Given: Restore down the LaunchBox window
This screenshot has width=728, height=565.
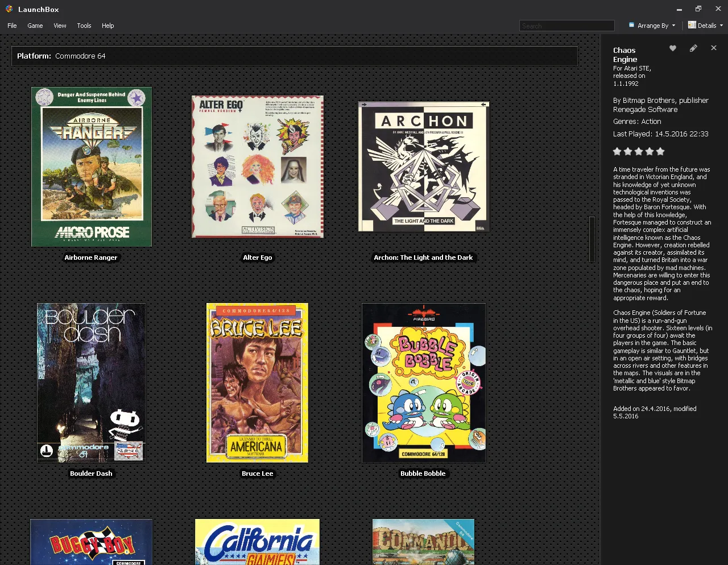Looking at the screenshot, I should point(698,9).
